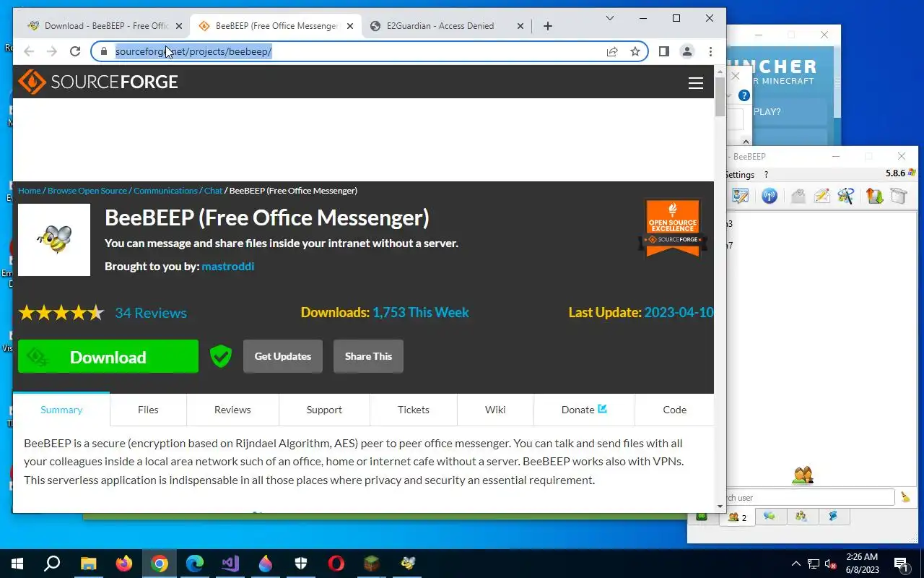Click the edit profile card icon in BeeBEEP
The height and width of the screenshot is (578, 924).
point(740,196)
